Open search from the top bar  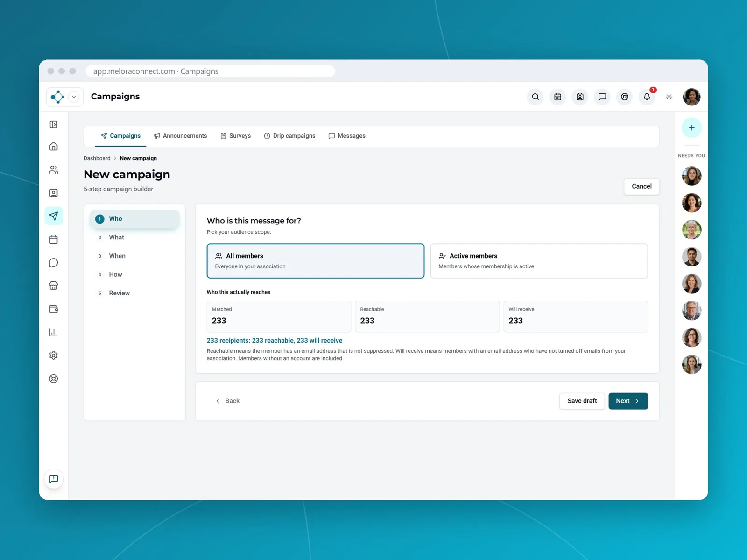(536, 97)
